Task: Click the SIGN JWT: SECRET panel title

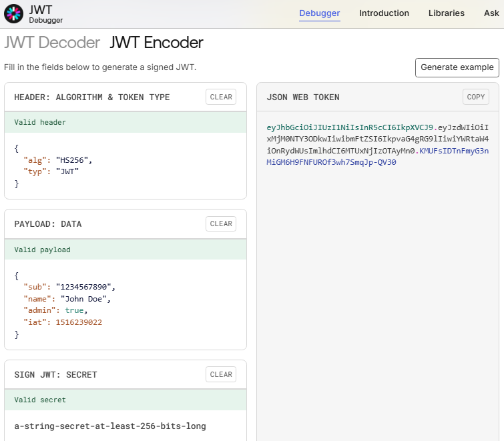Action: 55,374
